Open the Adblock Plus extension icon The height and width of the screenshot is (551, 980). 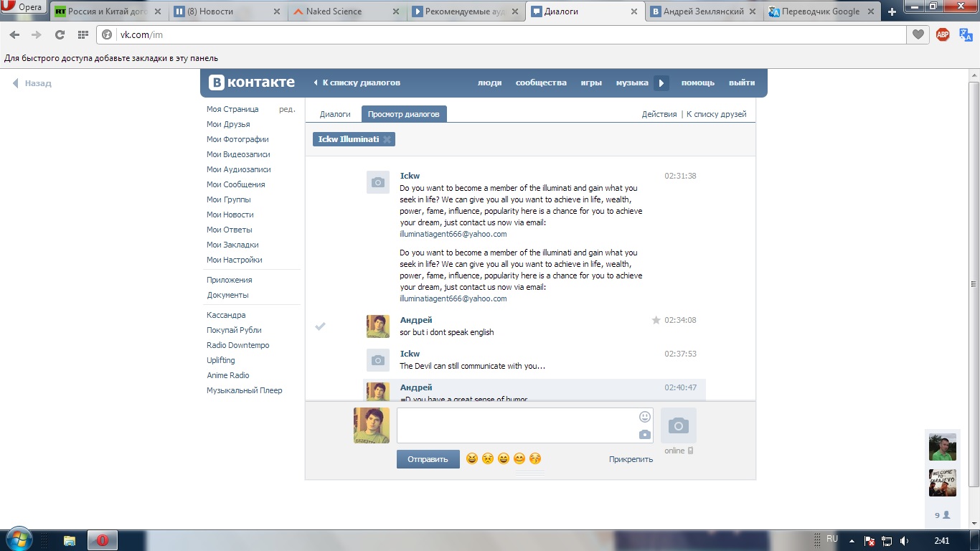[x=943, y=34]
